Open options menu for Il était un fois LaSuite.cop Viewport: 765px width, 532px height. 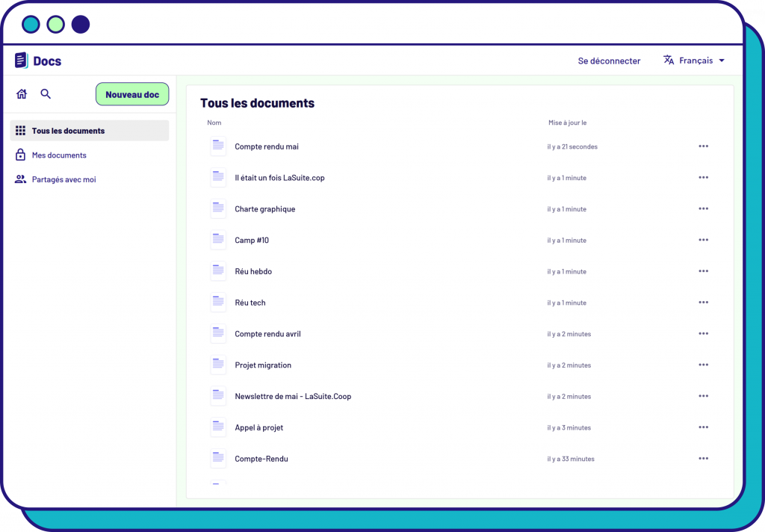[703, 177]
